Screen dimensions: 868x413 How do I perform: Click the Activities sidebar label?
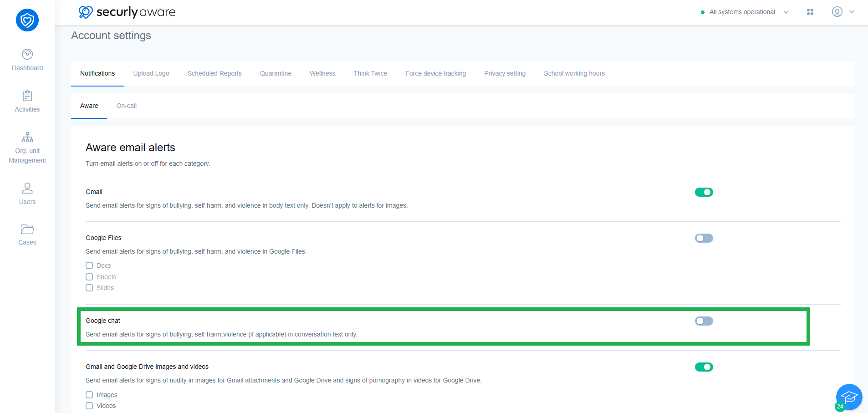[27, 109]
